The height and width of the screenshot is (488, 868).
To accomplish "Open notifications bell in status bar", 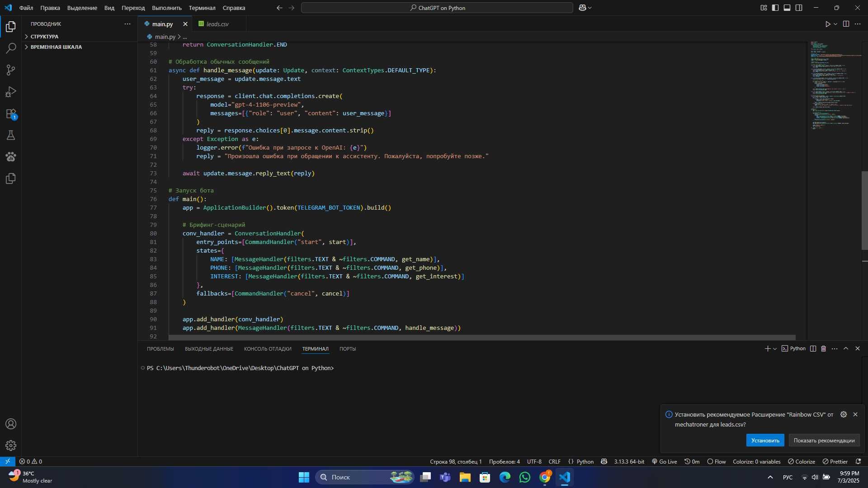I will [859, 461].
